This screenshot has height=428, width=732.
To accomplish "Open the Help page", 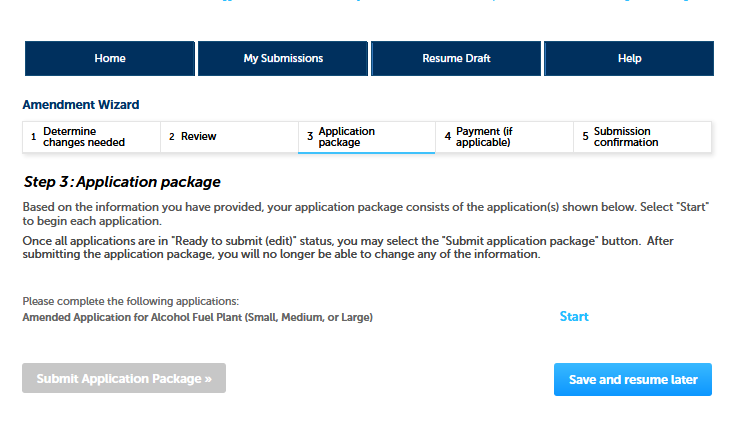I will tap(629, 59).
